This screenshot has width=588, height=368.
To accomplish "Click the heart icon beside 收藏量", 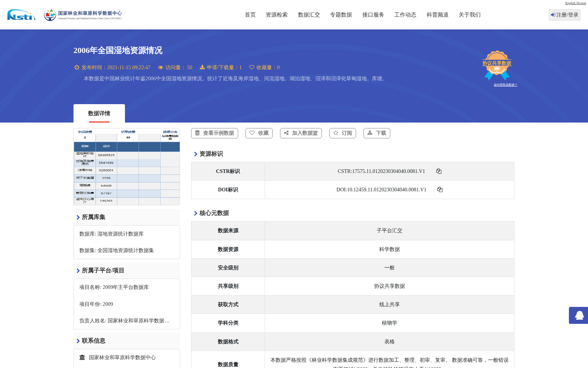I will click(252, 67).
